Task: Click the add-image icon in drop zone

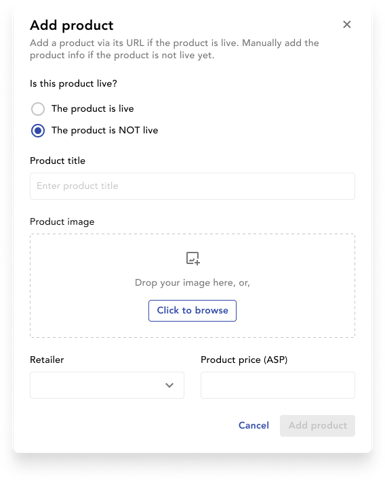Action: coord(193,258)
